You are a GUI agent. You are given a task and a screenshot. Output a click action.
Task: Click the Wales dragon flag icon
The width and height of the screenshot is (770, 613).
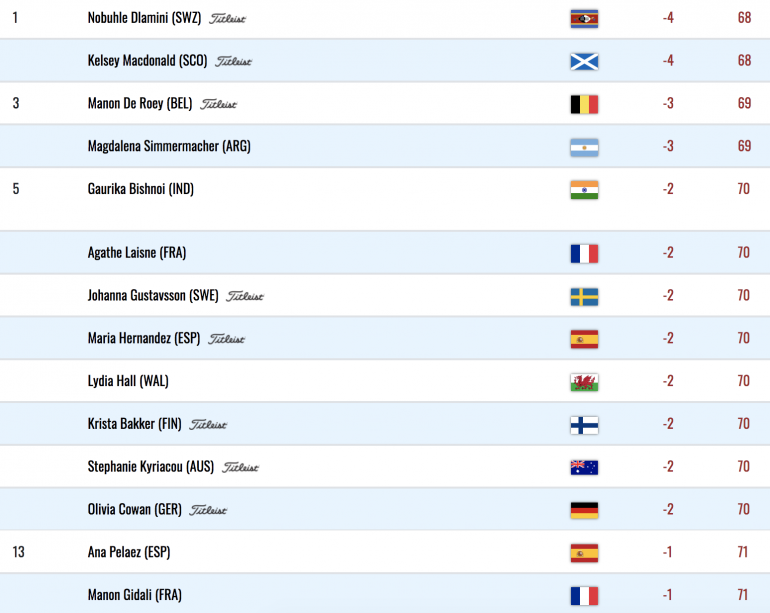(584, 382)
